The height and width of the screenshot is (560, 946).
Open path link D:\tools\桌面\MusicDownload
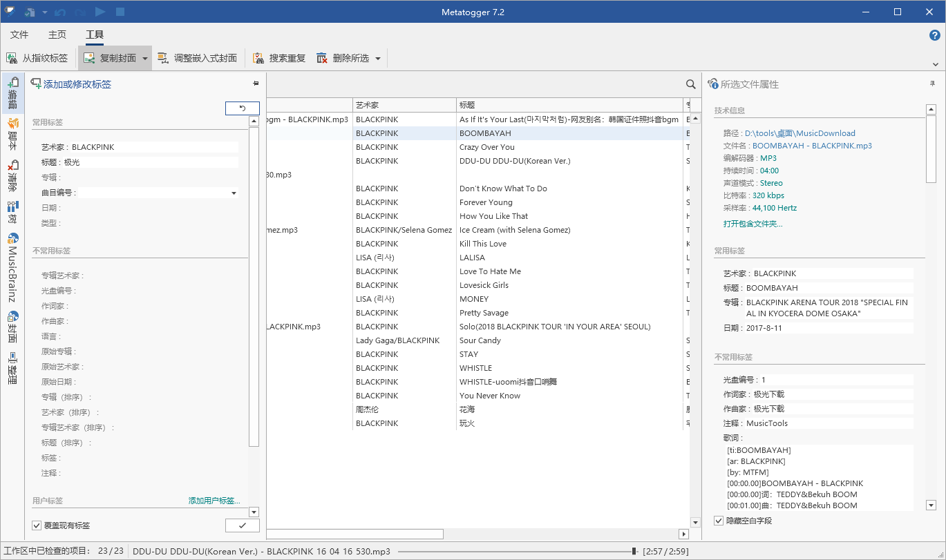(800, 133)
